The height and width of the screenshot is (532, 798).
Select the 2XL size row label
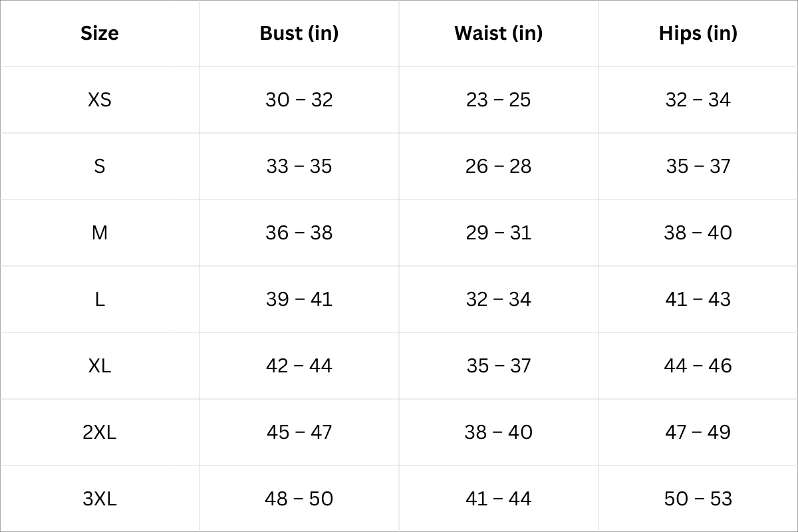point(100,432)
